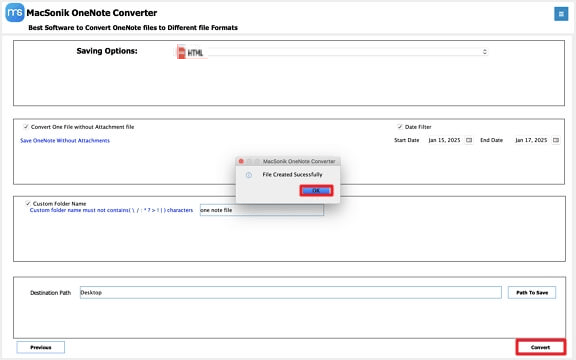Select the End Date value Jan 17, 2025
Viewport: 576px width, 360px height.
[x=531, y=140]
